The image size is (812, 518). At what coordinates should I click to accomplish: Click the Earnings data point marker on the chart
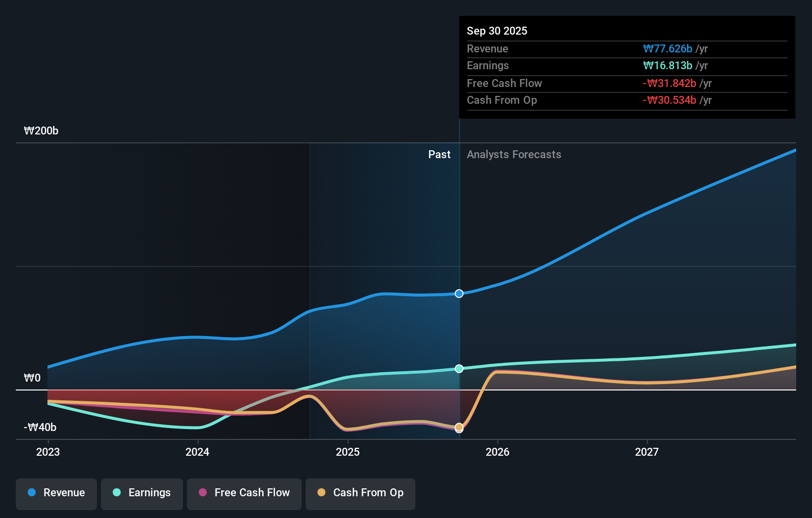(x=459, y=368)
